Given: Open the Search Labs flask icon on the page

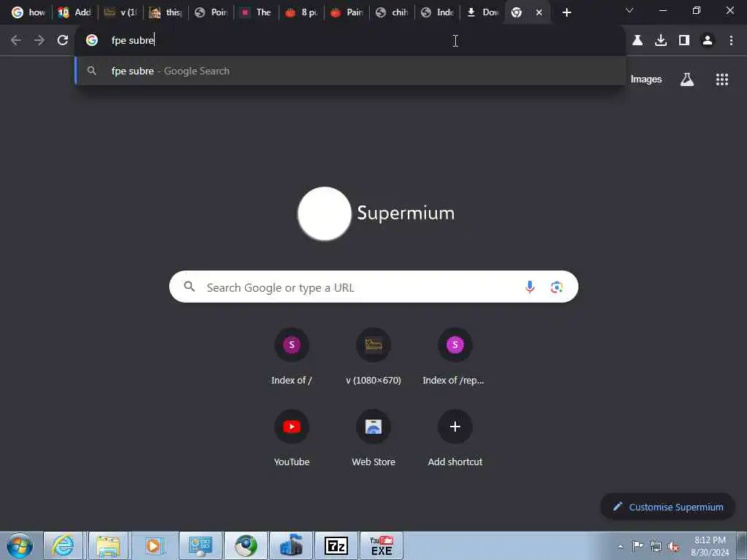Looking at the screenshot, I should point(687,79).
